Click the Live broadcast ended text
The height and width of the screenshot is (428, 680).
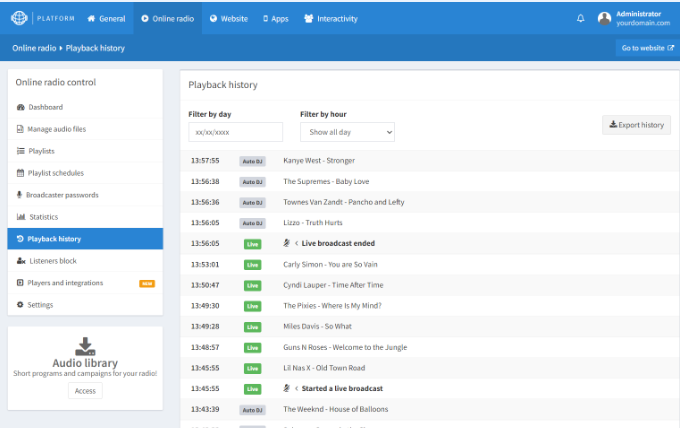(338, 243)
